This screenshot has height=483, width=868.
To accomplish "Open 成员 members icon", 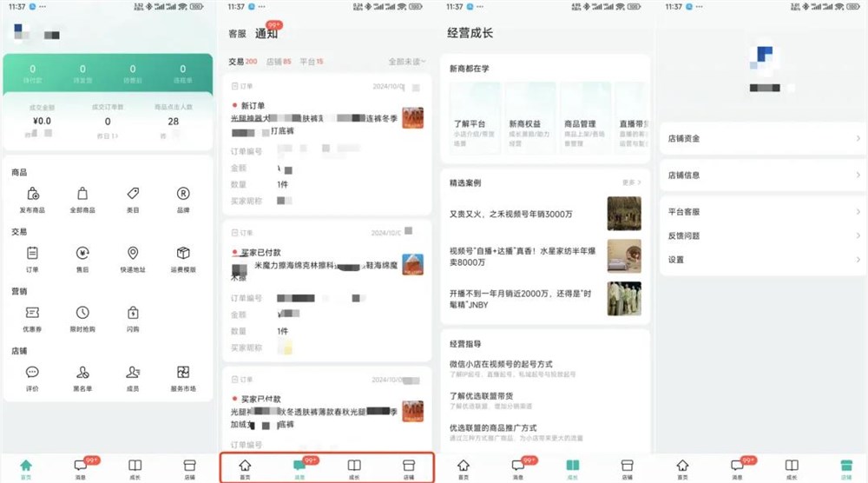I will (133, 372).
